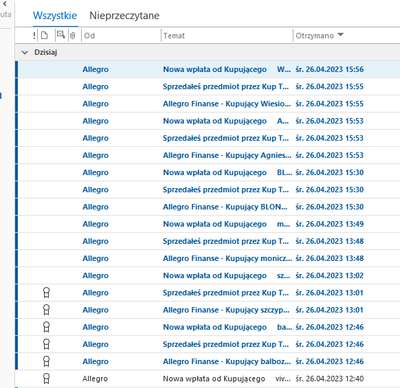400x388 pixels.
Task: Open Sprzedałeś przedmiot message received 15:30
Action: point(208,190)
